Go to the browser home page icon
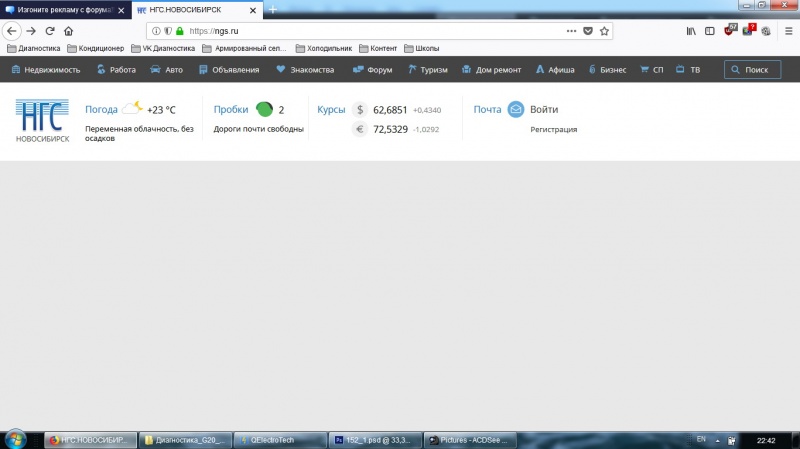This screenshot has width=800, height=449. point(68,31)
